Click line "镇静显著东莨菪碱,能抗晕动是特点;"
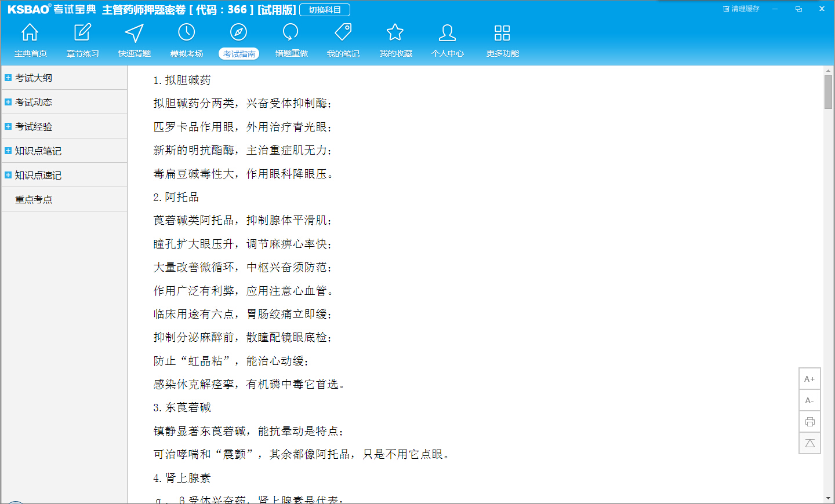This screenshot has width=835, height=504. point(248,431)
